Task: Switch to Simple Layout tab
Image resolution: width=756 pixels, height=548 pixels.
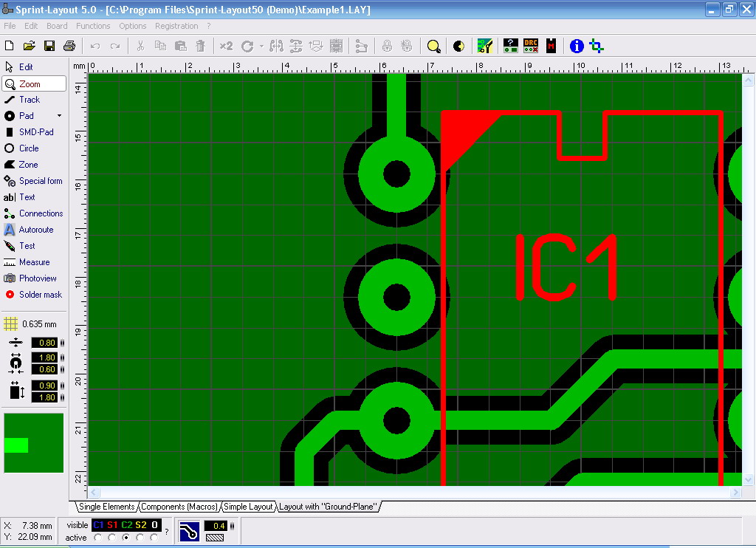Action: (248, 507)
